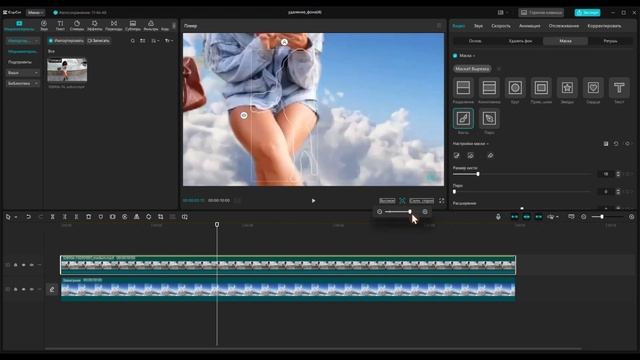Expand the Mask settings section arrow
The height and width of the screenshot is (360, 640).
click(x=487, y=144)
